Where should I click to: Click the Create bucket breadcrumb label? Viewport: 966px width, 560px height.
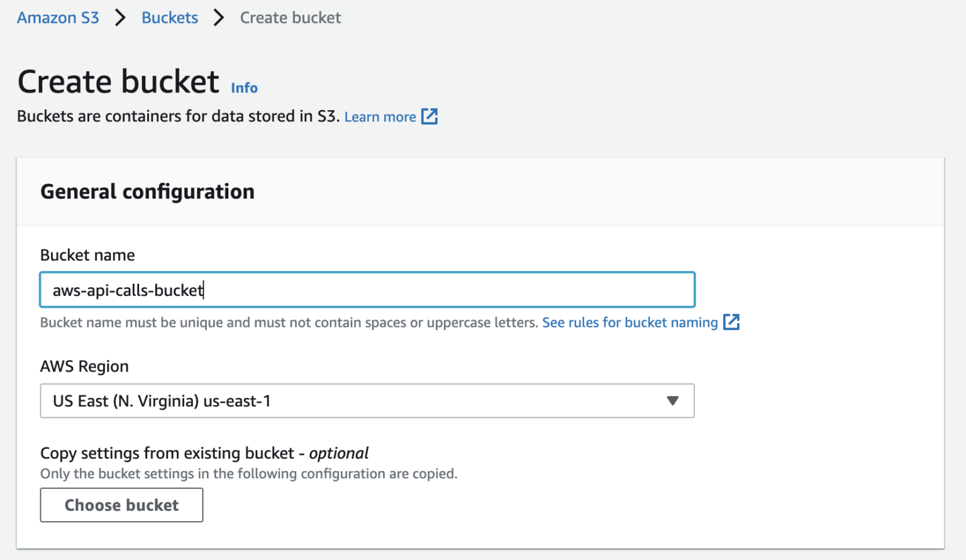click(x=290, y=18)
